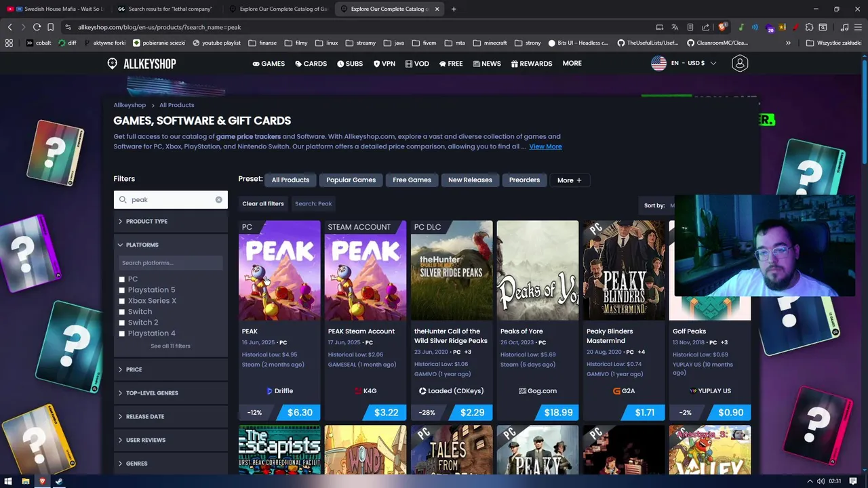Open the NEWS menu
This screenshot has height=488, width=868.
[487, 64]
